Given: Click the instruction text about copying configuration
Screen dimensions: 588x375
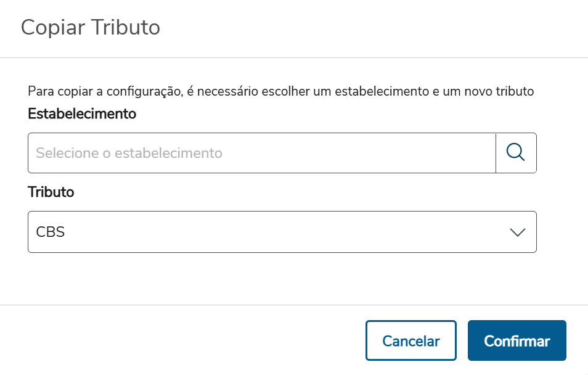Looking at the screenshot, I should coord(280,92).
